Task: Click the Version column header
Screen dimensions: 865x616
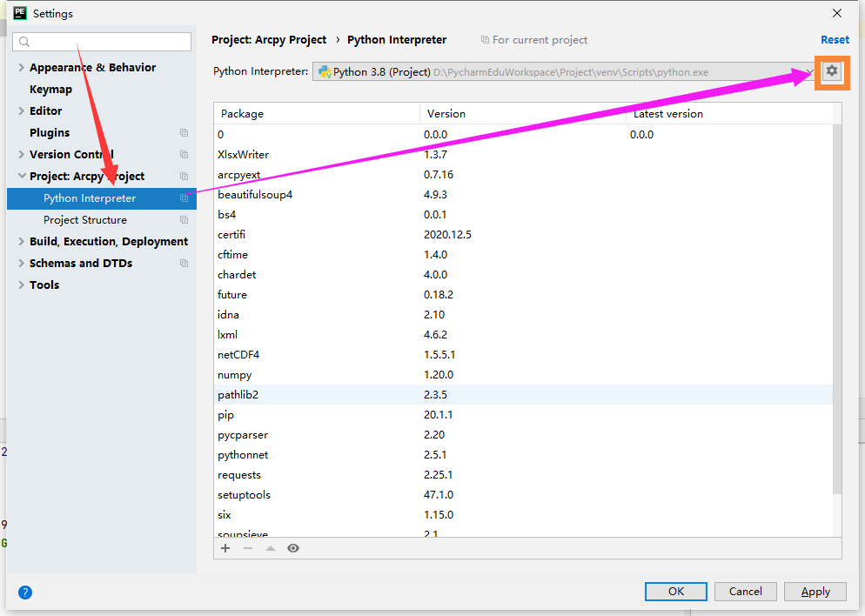Action: 523,114
